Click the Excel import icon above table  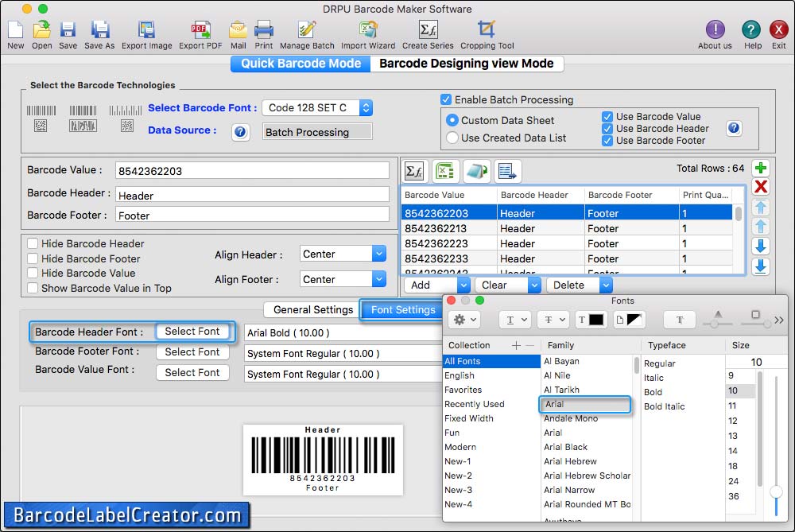point(446,172)
